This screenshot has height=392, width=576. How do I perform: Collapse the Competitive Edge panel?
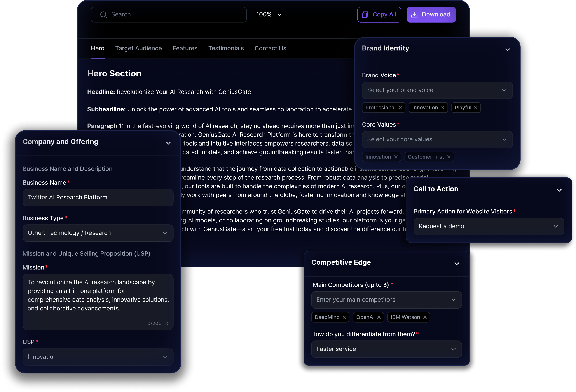pos(457,264)
